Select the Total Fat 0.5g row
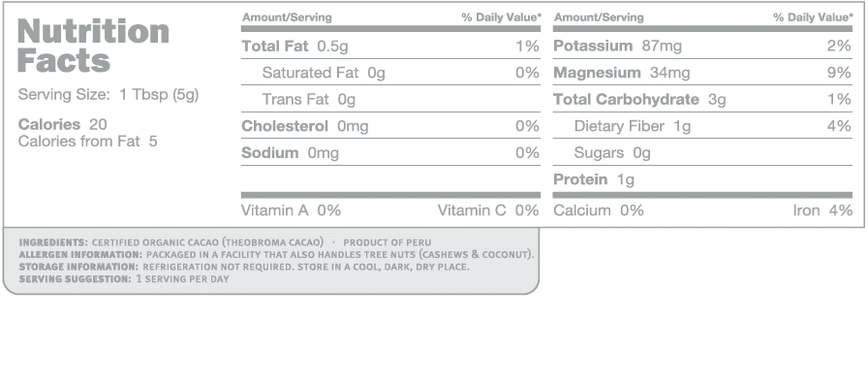The width and height of the screenshot is (868, 384). coord(390,46)
